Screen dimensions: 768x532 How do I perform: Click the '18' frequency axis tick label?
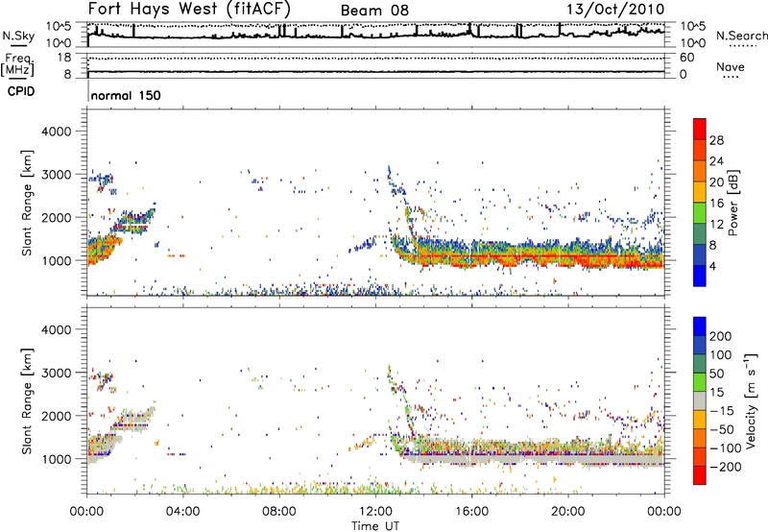pyautogui.click(x=64, y=58)
